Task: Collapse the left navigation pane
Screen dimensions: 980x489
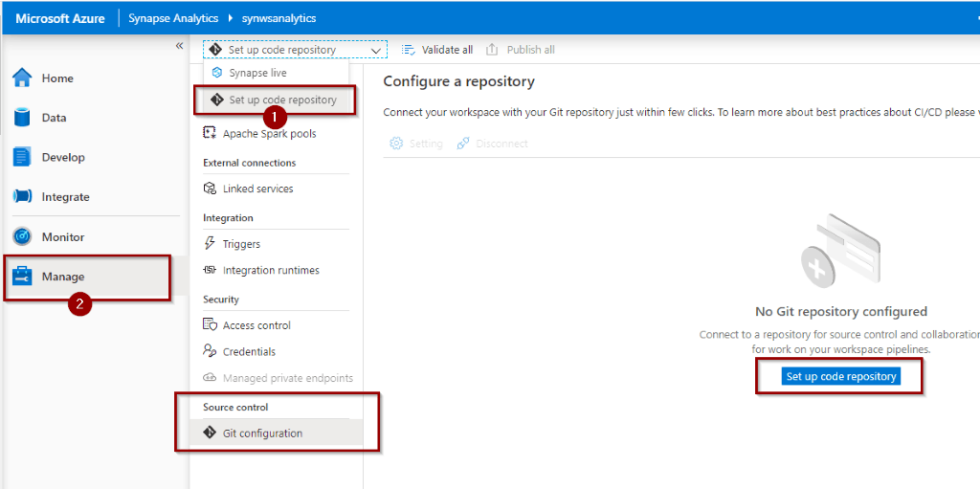Action: [x=179, y=46]
